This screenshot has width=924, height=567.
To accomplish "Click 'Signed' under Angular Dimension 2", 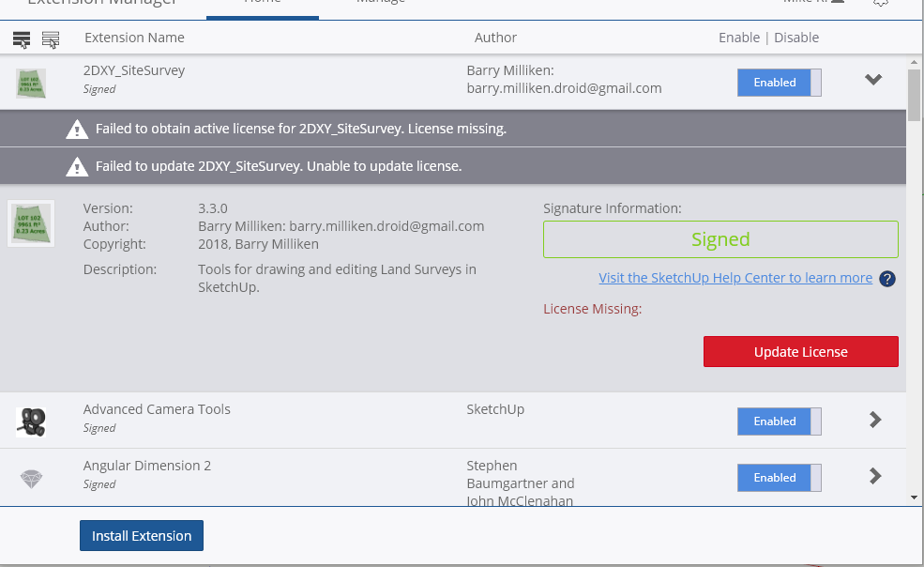I will (99, 484).
